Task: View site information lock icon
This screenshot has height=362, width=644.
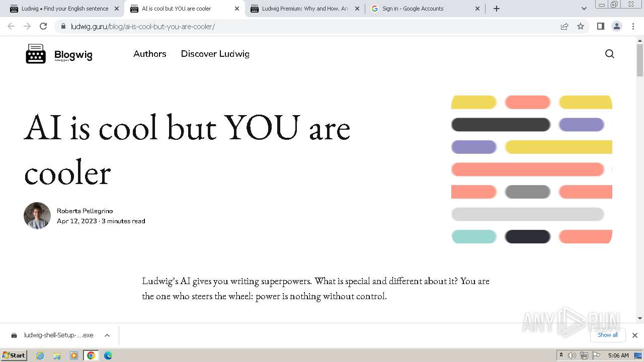Action: coord(63,26)
